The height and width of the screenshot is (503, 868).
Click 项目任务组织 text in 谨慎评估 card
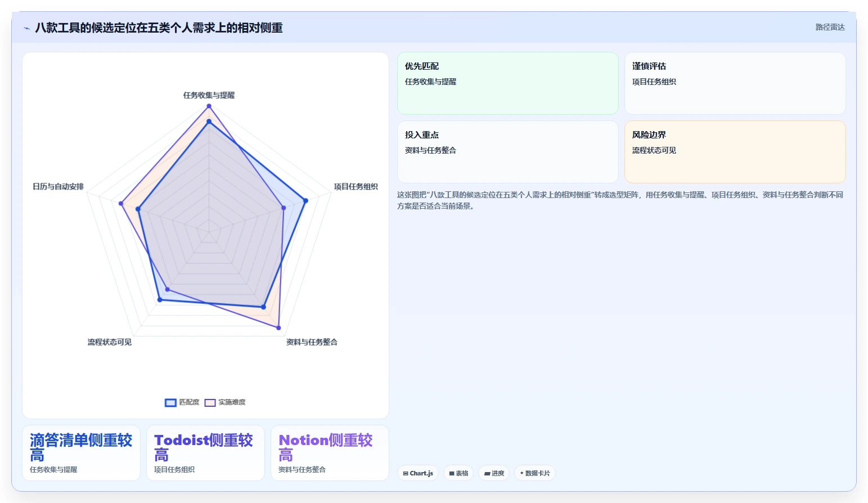(x=654, y=82)
